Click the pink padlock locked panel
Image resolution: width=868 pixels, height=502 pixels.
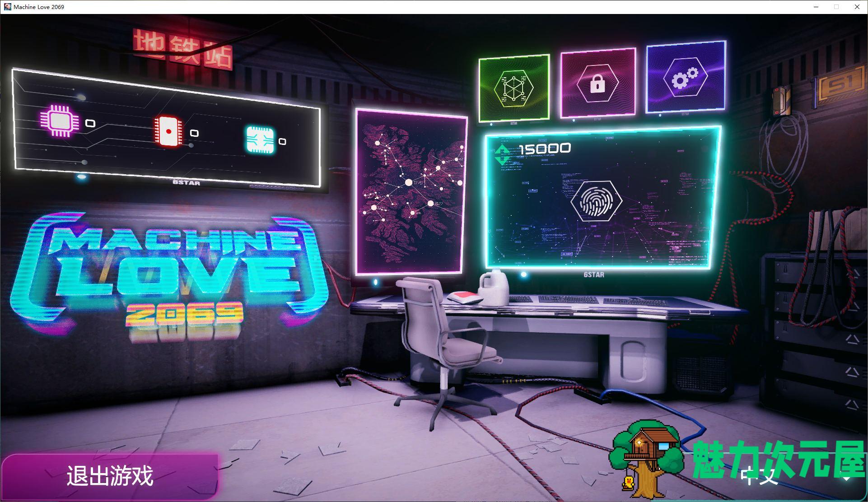click(597, 83)
